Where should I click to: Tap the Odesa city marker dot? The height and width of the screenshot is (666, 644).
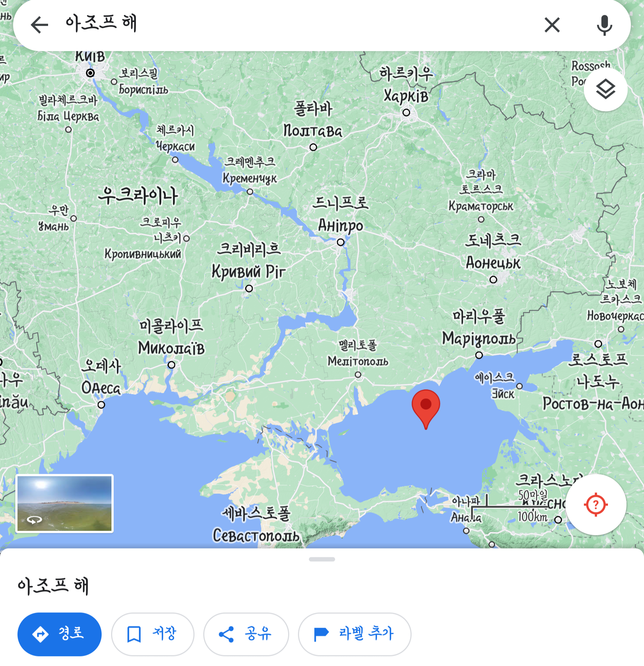tap(101, 405)
